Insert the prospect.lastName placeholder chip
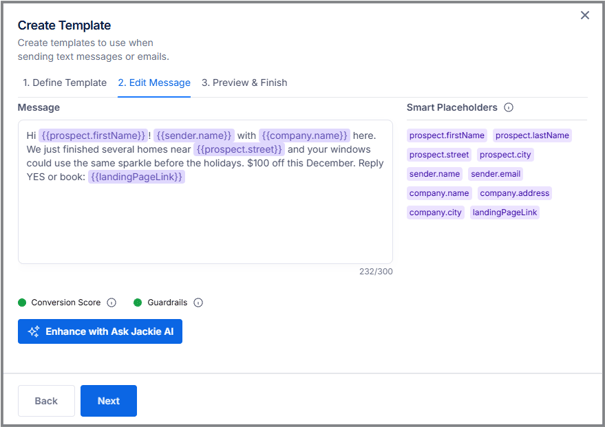This screenshot has width=605, height=427. (x=532, y=135)
